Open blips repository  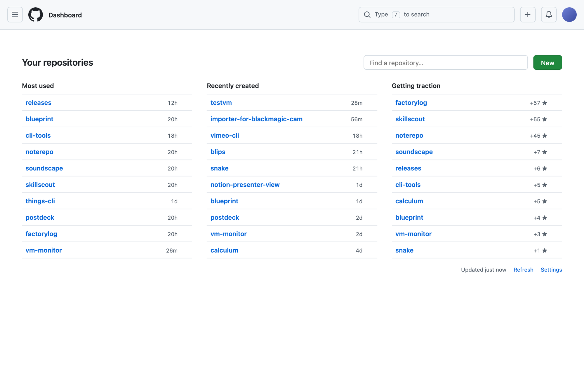click(218, 152)
